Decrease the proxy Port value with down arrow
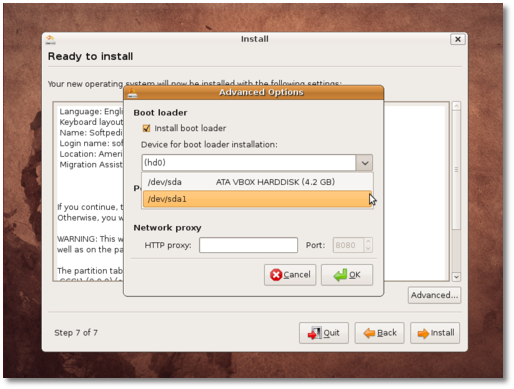The height and width of the screenshot is (389, 514). click(368, 249)
